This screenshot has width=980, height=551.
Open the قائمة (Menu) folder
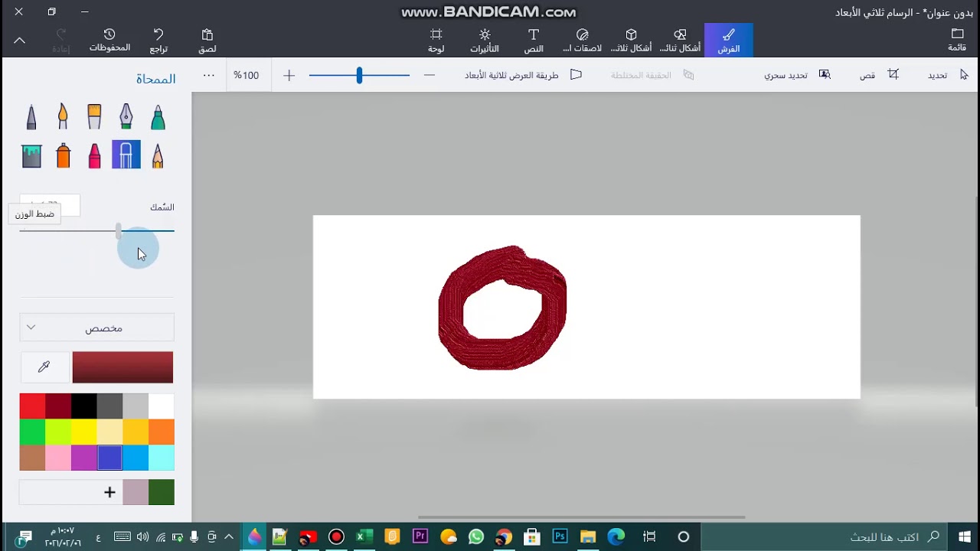tap(957, 41)
